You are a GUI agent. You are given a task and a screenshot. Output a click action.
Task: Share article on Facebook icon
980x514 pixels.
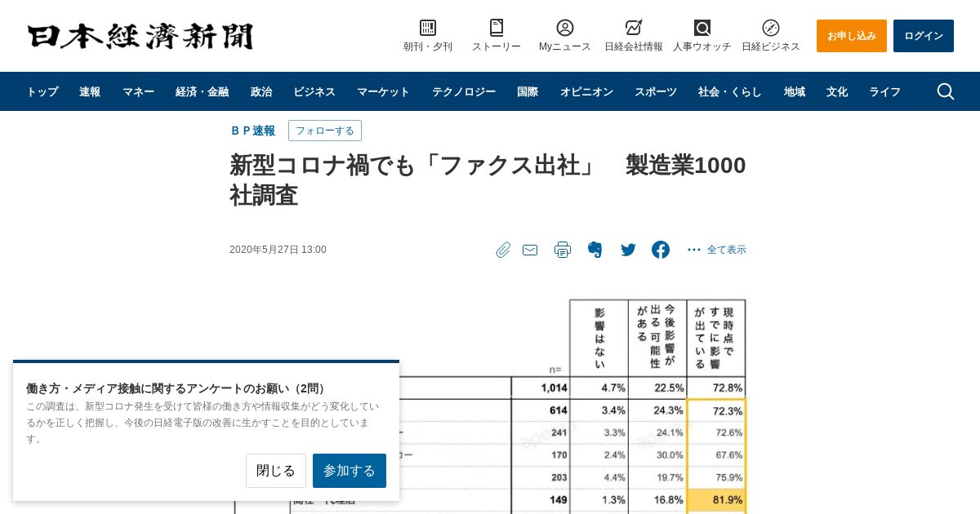click(661, 250)
